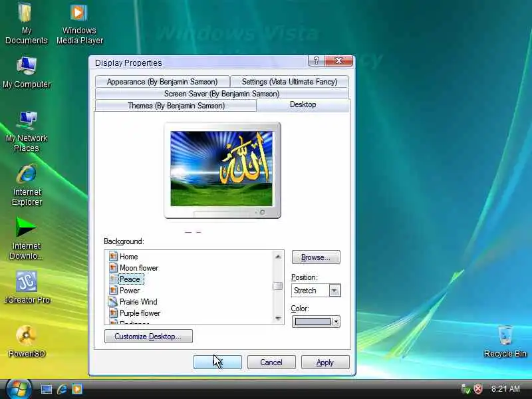Image resolution: width=532 pixels, height=399 pixels.
Task: Open the Start menu orb
Action: click(19, 388)
